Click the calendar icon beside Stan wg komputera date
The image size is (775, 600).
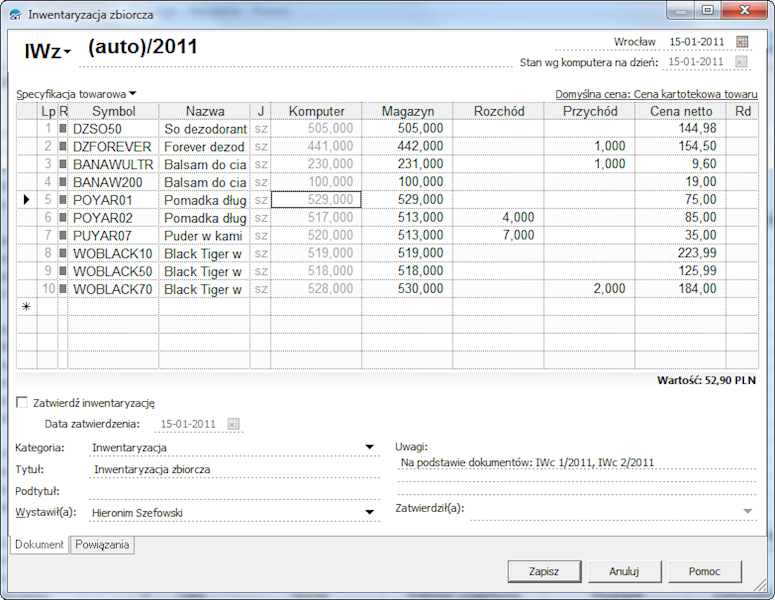pos(742,61)
